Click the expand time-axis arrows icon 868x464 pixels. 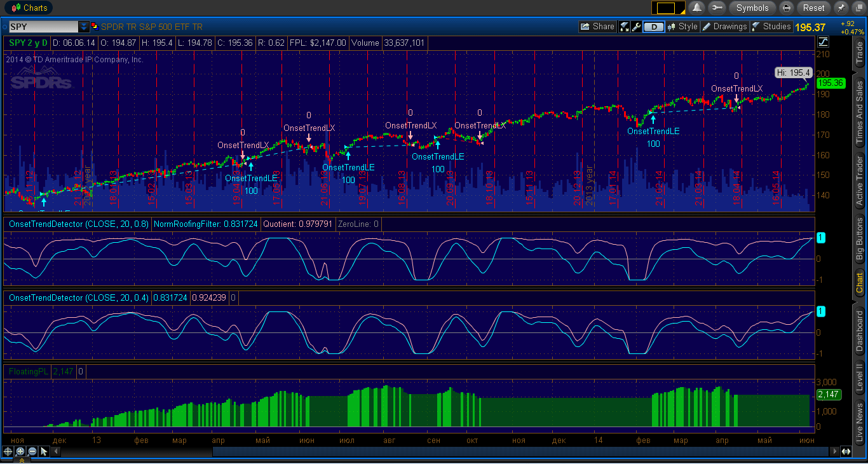click(846, 451)
